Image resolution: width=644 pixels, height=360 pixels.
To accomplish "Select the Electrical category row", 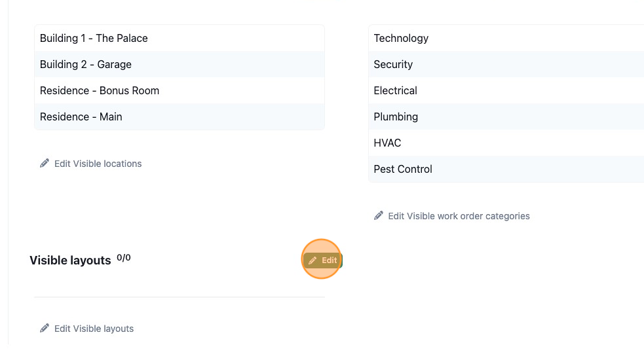I will pyautogui.click(x=506, y=91).
